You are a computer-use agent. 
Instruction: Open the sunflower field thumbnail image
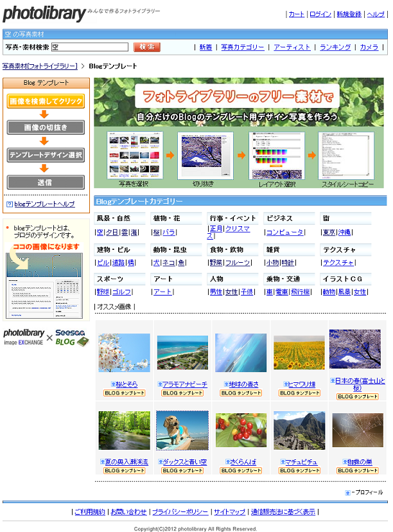(x=299, y=352)
